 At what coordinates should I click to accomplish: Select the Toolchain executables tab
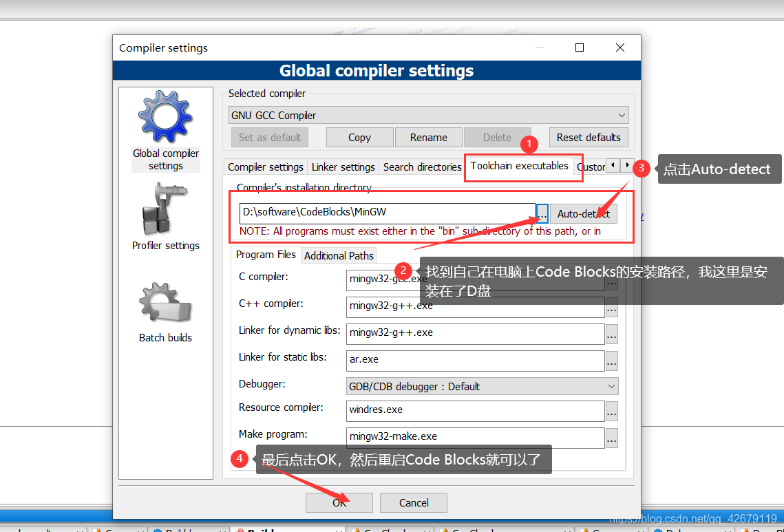(520, 166)
